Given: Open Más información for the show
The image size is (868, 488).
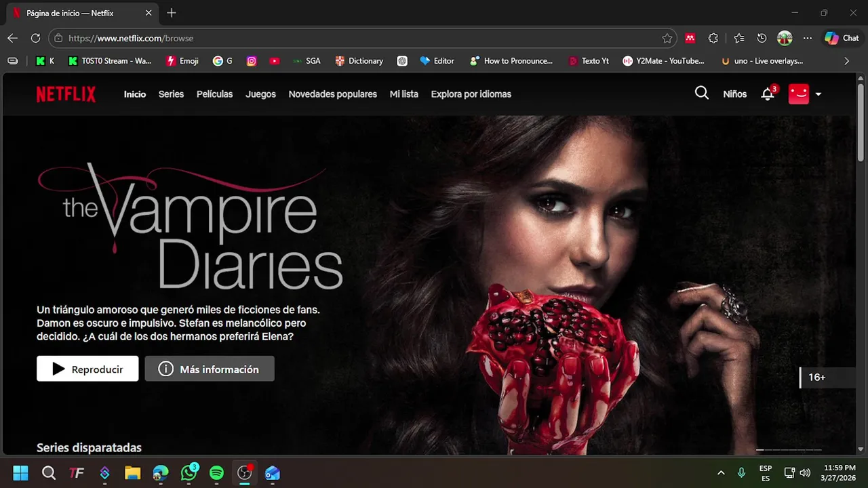Looking at the screenshot, I should [x=210, y=369].
